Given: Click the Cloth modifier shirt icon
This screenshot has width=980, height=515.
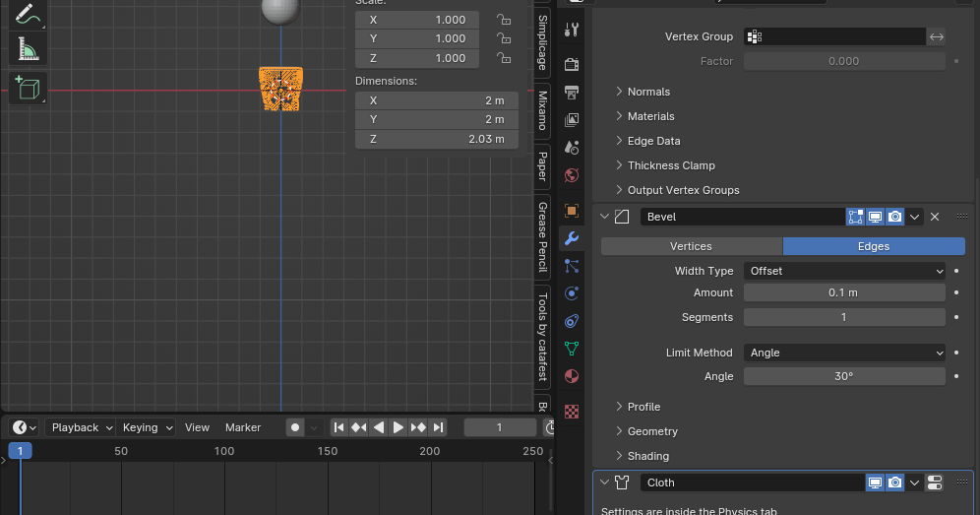Looking at the screenshot, I should click(622, 483).
